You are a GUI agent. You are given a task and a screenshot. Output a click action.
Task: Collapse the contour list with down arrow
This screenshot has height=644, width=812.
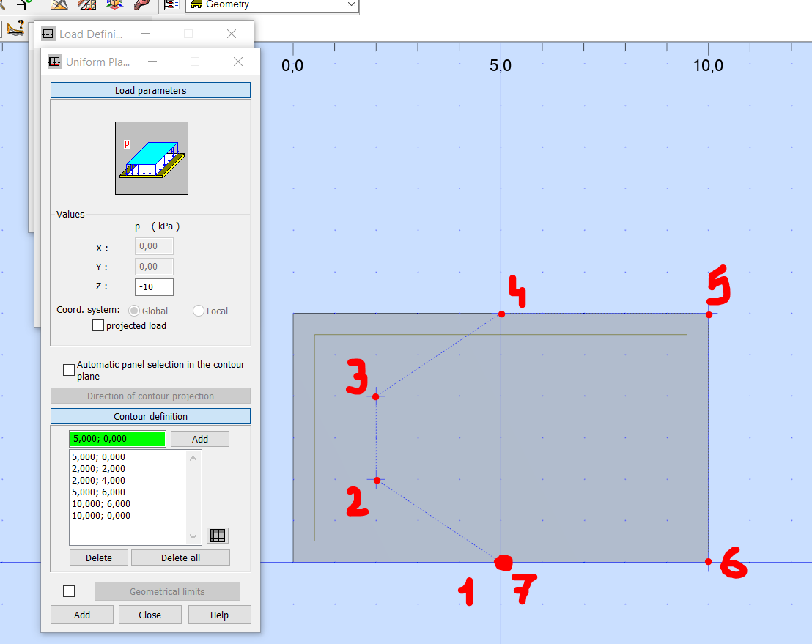(x=194, y=537)
